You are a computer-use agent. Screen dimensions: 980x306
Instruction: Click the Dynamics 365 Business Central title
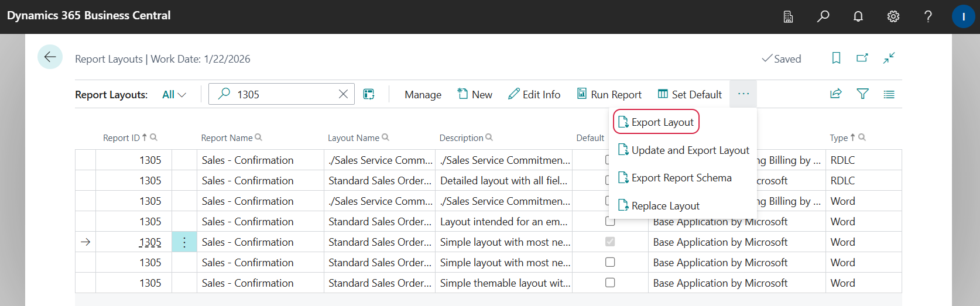[x=89, y=16]
